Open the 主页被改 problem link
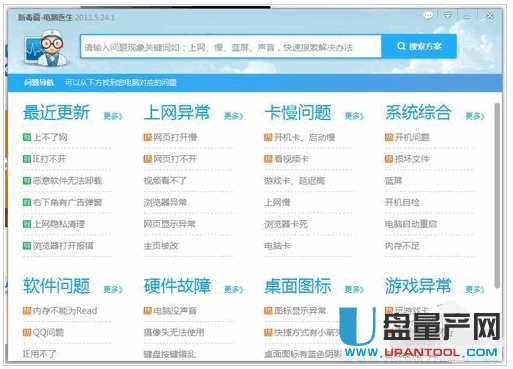Viewport: 513px width, 369px height. point(161,246)
